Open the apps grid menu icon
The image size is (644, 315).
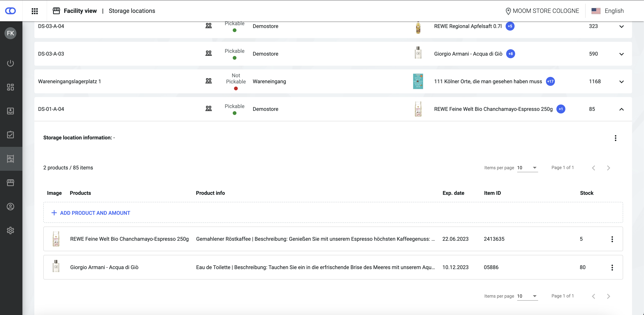pos(35,11)
